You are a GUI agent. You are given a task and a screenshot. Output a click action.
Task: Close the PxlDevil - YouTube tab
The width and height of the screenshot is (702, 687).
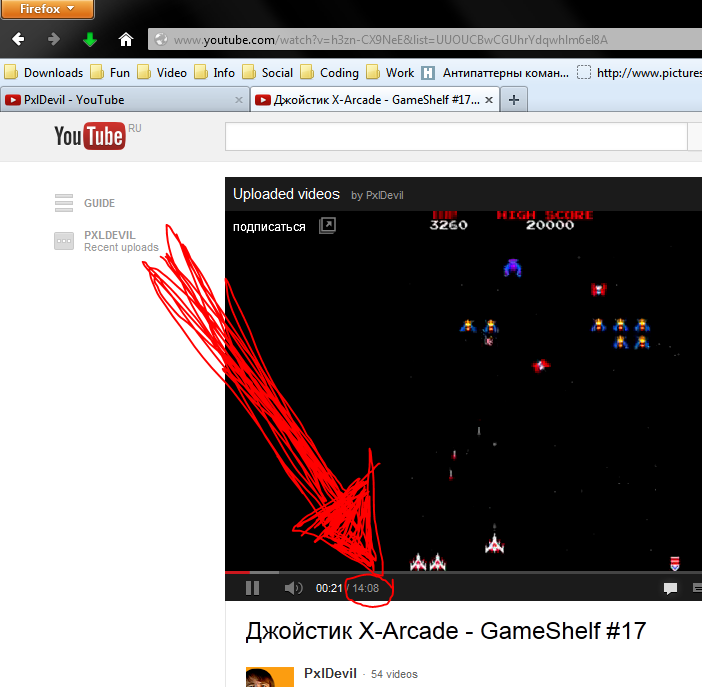pyautogui.click(x=239, y=100)
